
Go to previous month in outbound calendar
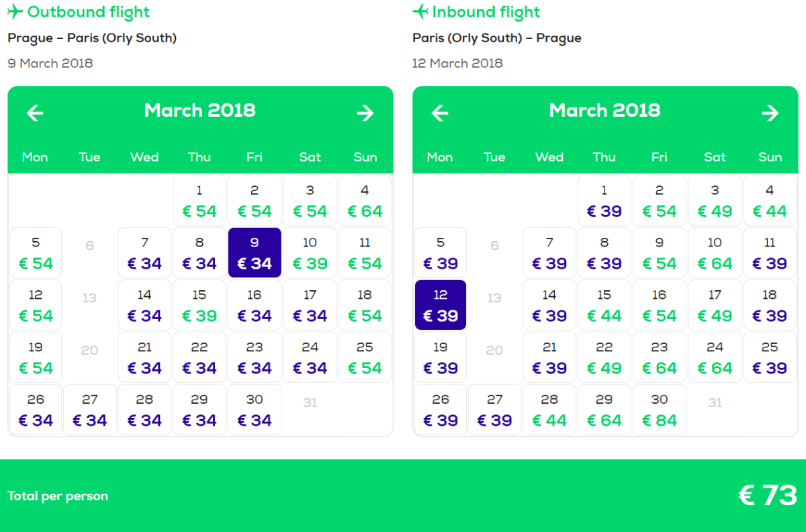[35, 113]
